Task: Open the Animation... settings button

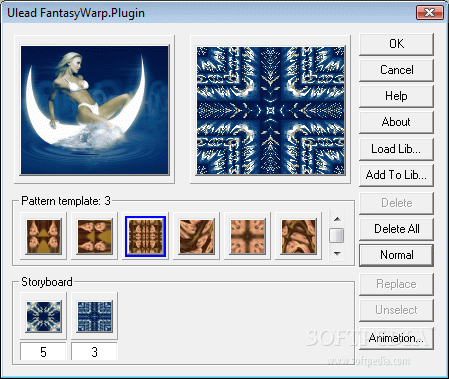Action: click(x=396, y=338)
